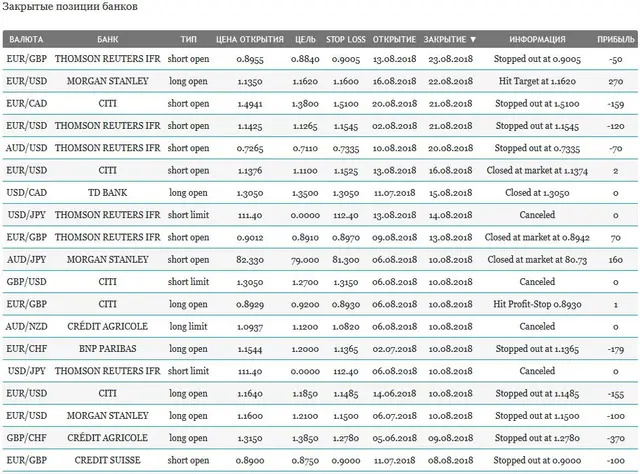Click the ОТКРЫТИЕ column header
This screenshot has height=474, width=640.
click(x=394, y=40)
